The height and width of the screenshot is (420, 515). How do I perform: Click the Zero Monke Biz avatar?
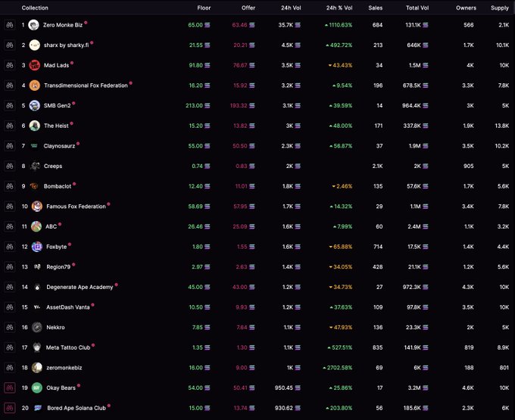pyautogui.click(x=33, y=25)
